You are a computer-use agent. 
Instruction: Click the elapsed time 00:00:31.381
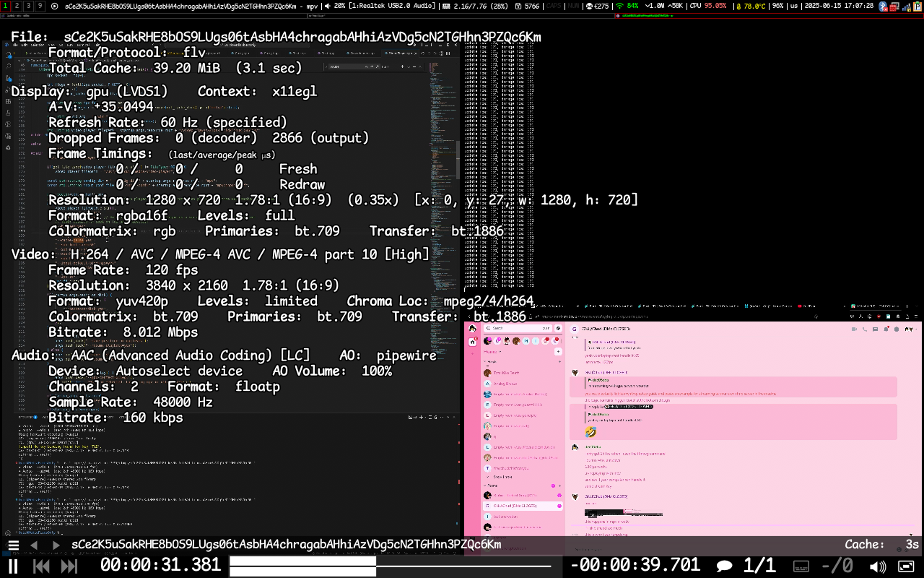tap(160, 565)
